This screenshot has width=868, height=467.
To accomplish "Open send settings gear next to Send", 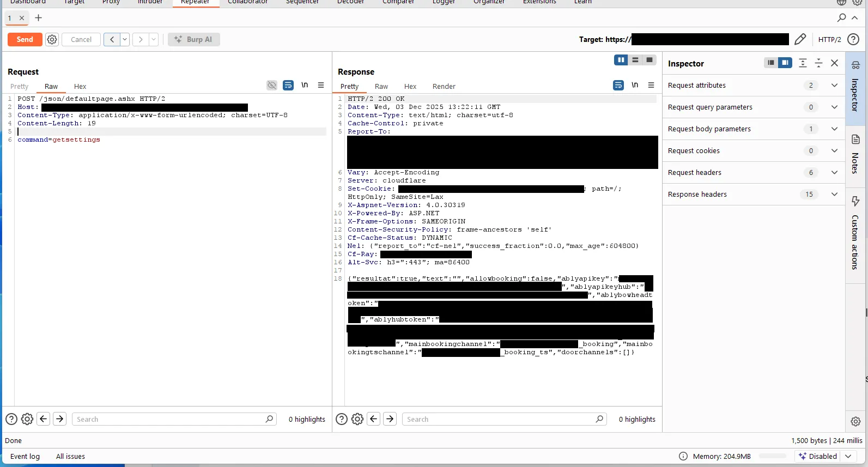I will 52,39.
